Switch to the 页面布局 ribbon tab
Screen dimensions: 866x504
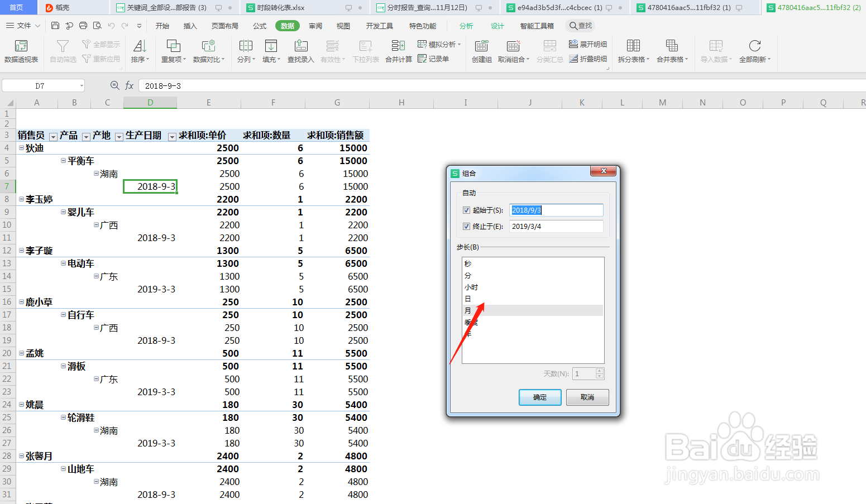tap(225, 26)
